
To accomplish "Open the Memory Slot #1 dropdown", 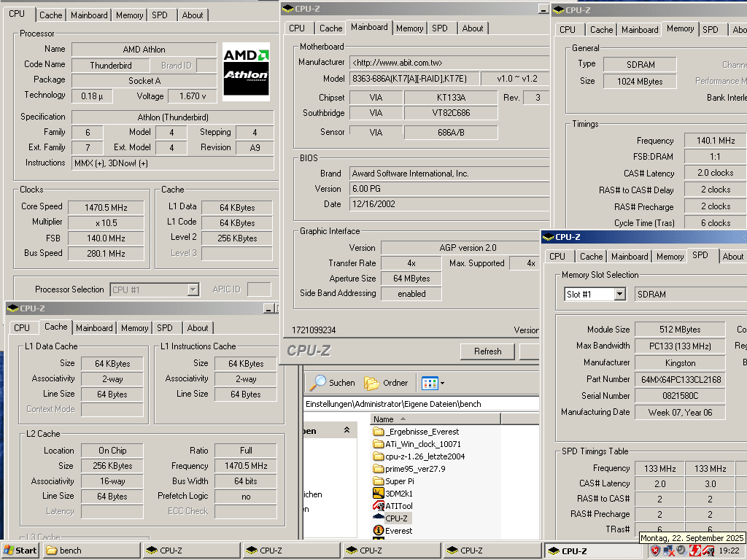I will click(x=619, y=295).
